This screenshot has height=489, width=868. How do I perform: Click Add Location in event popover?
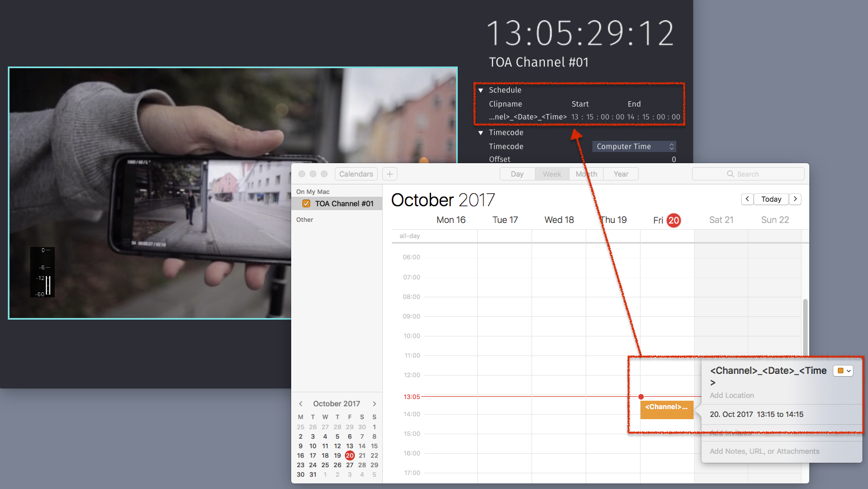pos(732,395)
